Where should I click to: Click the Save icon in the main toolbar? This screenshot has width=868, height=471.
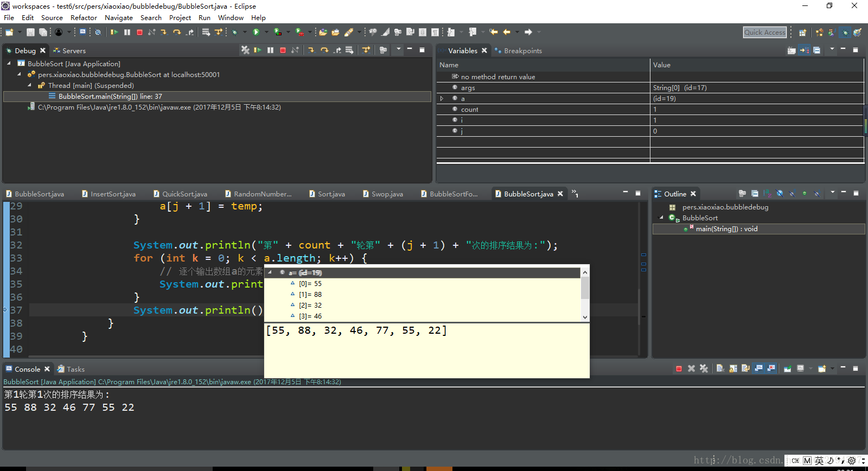(x=30, y=32)
